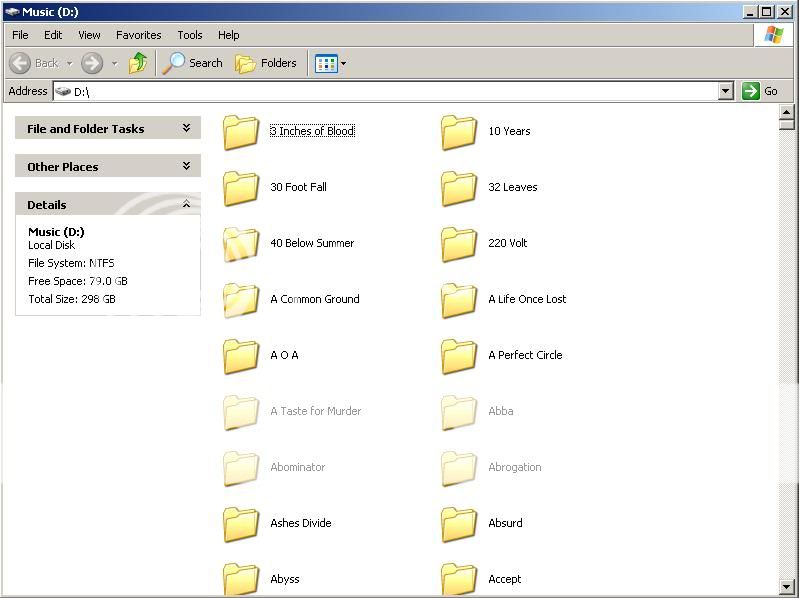Click the '30 Foot Fall' folder name
This screenshot has height=598, width=799.
click(298, 187)
